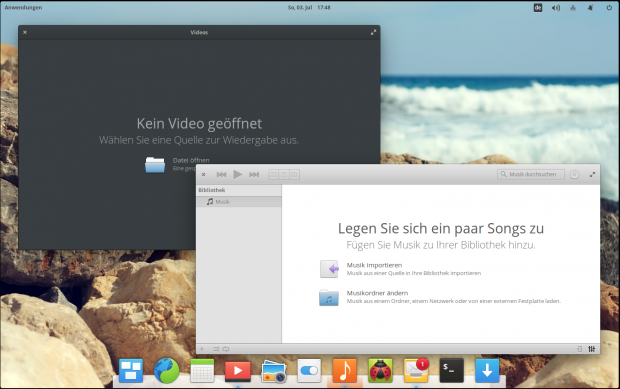The height and width of the screenshot is (389, 620).
Task: Launch web browser from dock
Action: pos(166,371)
